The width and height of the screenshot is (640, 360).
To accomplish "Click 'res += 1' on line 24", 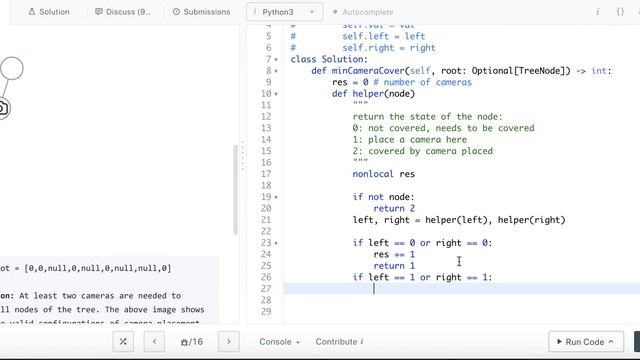I will point(394,254).
